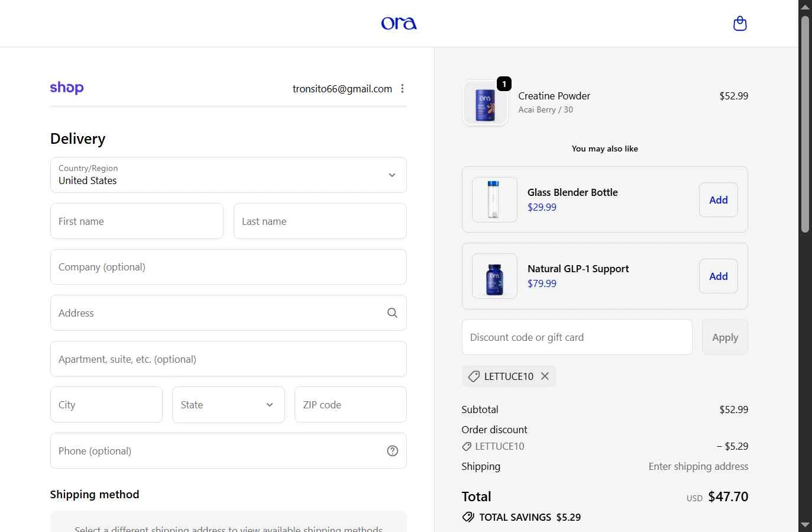Click the ora logo in header
The image size is (812, 532).
point(399,23)
